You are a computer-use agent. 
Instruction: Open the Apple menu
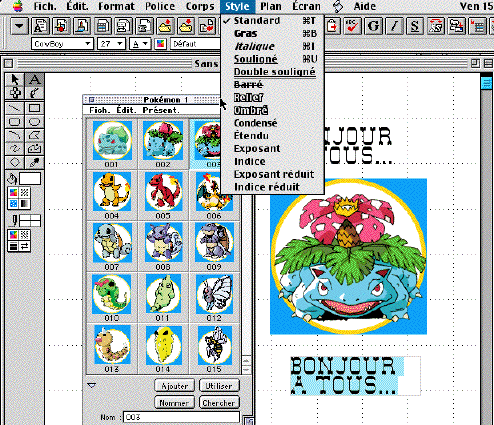tap(17, 6)
